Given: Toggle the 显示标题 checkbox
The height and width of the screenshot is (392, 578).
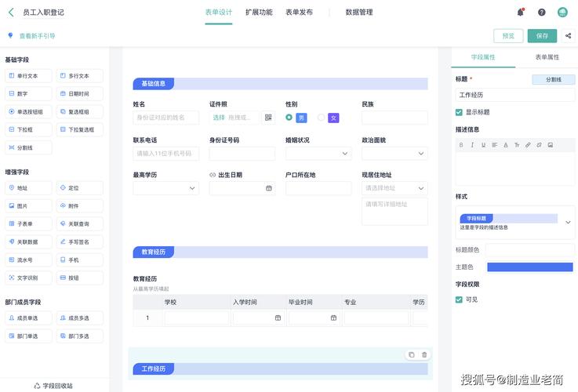Looking at the screenshot, I should (459, 112).
